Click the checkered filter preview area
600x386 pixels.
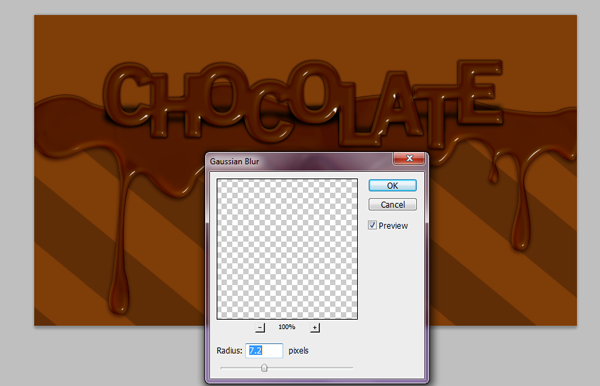[287, 249]
